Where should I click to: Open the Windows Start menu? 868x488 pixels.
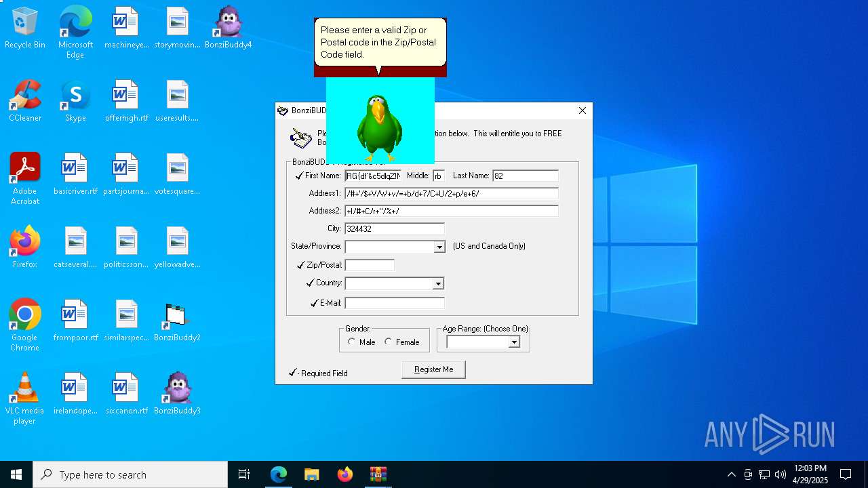coord(16,474)
